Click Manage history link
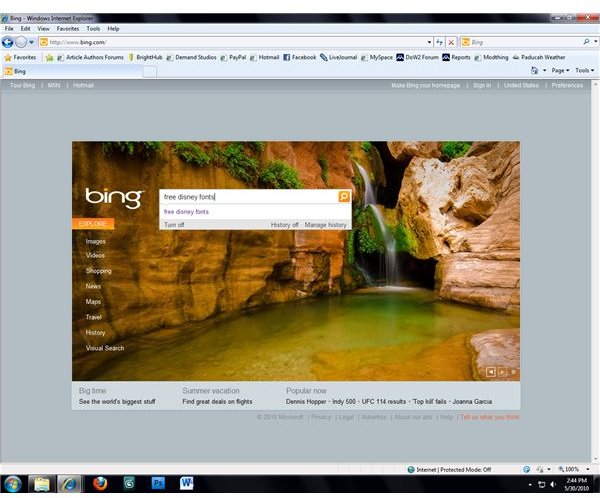 (x=325, y=225)
